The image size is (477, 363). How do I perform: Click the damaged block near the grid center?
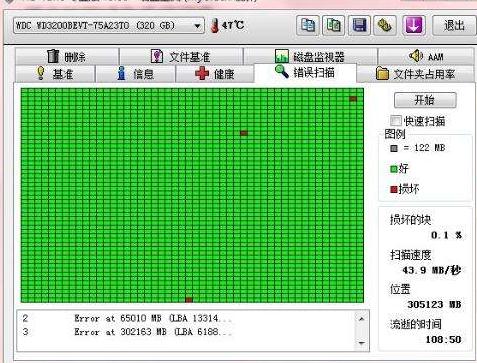(244, 133)
